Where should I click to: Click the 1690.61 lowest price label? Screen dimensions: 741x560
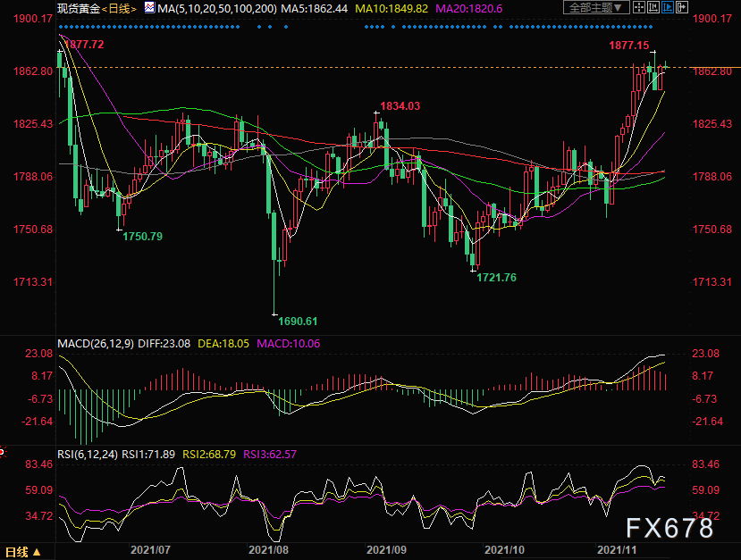click(298, 321)
